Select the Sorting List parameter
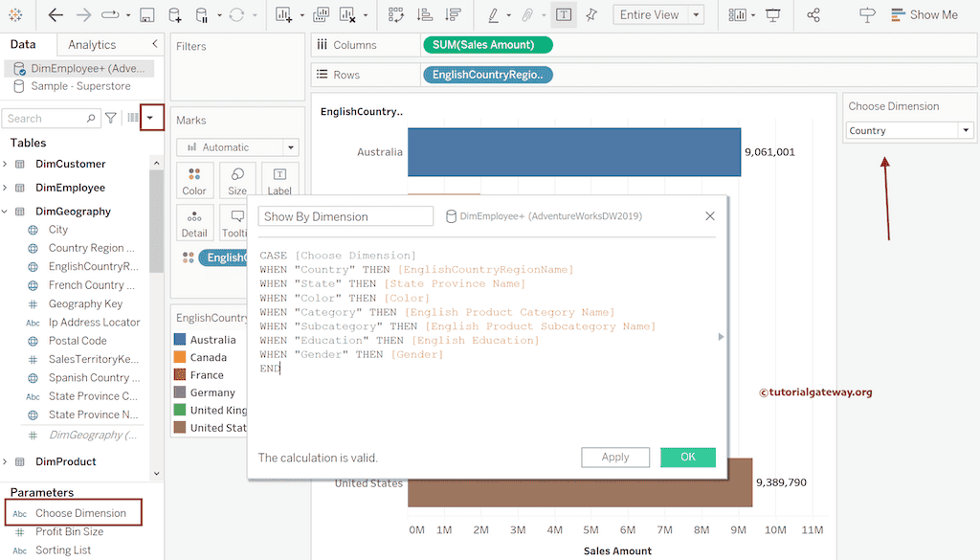 [x=63, y=550]
